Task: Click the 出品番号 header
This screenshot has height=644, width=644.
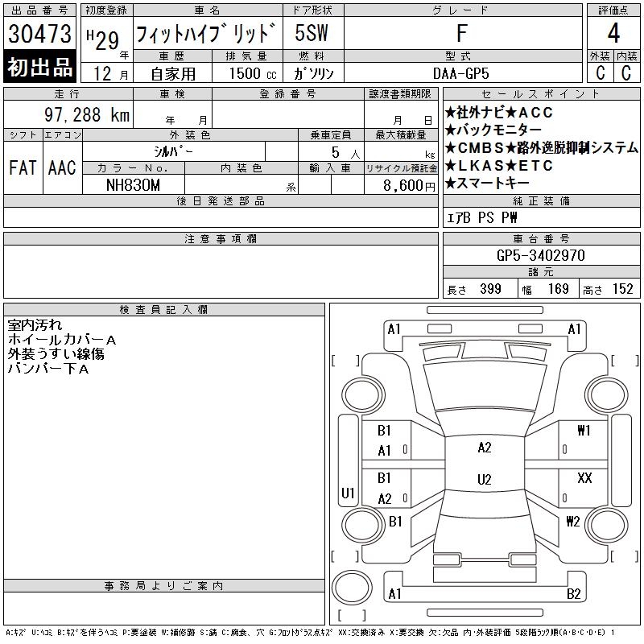Action: click(x=39, y=10)
